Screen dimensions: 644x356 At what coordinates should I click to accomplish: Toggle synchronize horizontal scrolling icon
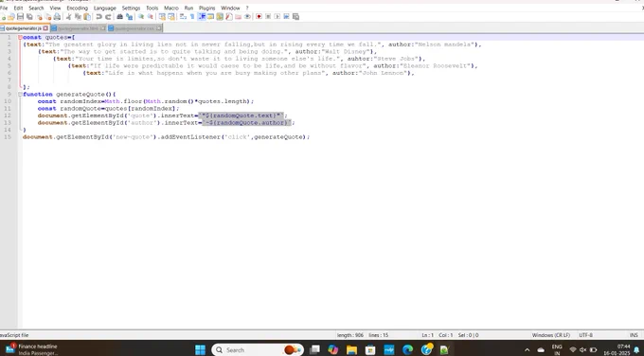click(171, 16)
